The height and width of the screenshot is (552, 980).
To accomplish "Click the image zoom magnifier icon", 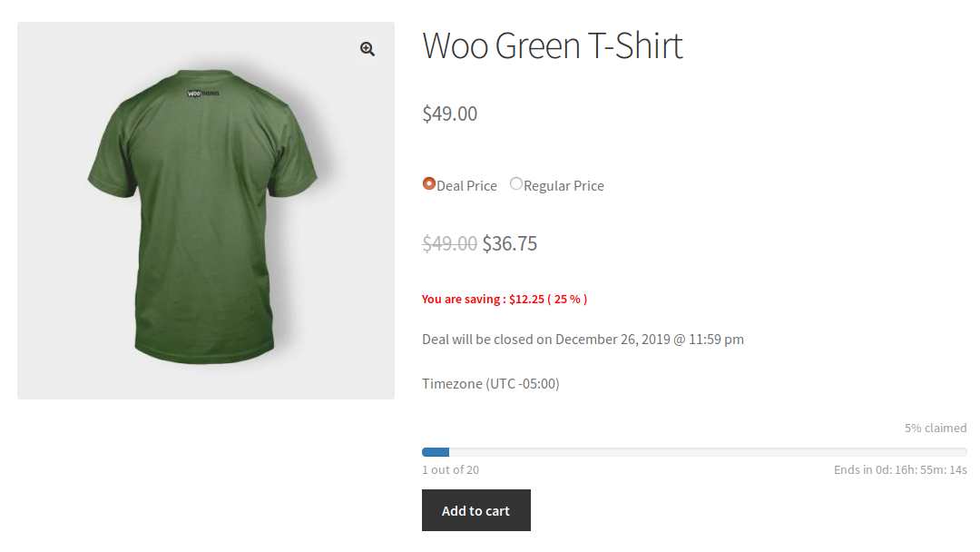I will (x=367, y=49).
